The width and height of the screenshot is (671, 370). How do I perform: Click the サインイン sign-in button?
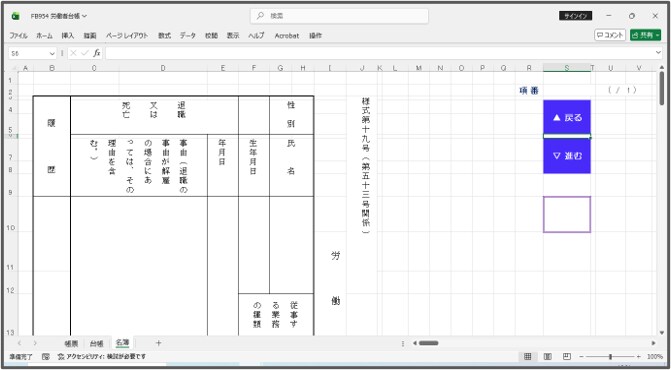coord(575,16)
